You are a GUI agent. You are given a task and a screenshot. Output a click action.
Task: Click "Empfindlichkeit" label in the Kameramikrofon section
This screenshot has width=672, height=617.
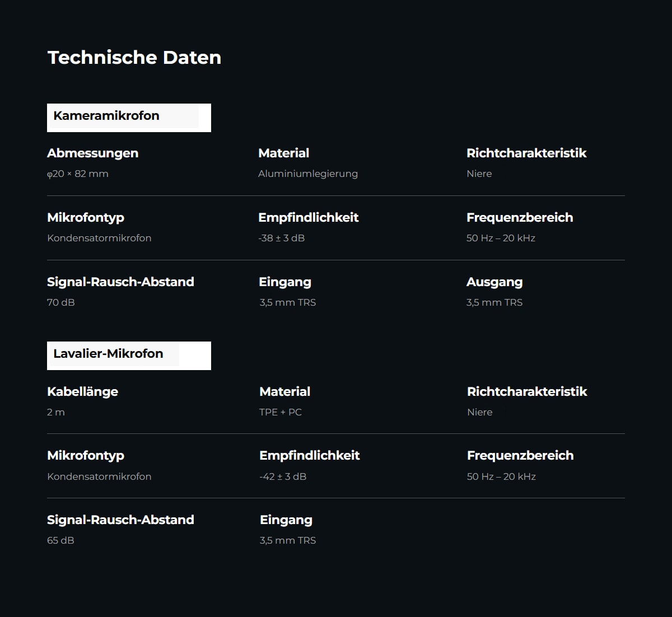(309, 218)
